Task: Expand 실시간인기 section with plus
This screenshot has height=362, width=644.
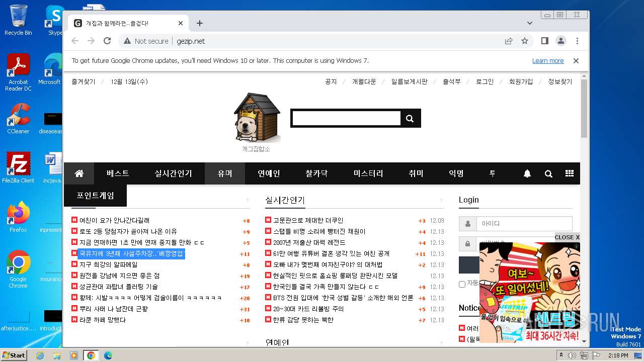Action: pos(441,200)
